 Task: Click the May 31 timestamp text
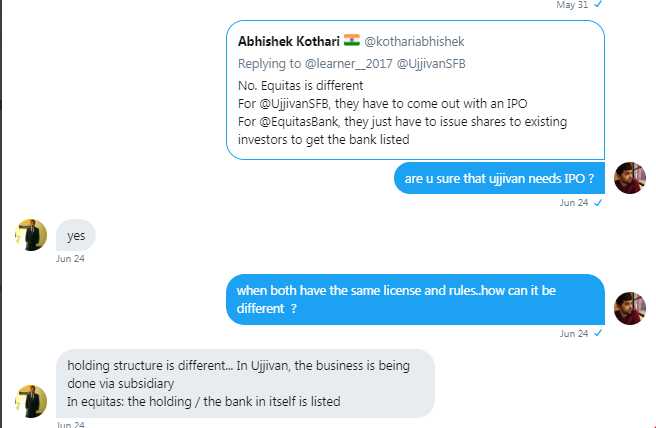pyautogui.click(x=573, y=4)
